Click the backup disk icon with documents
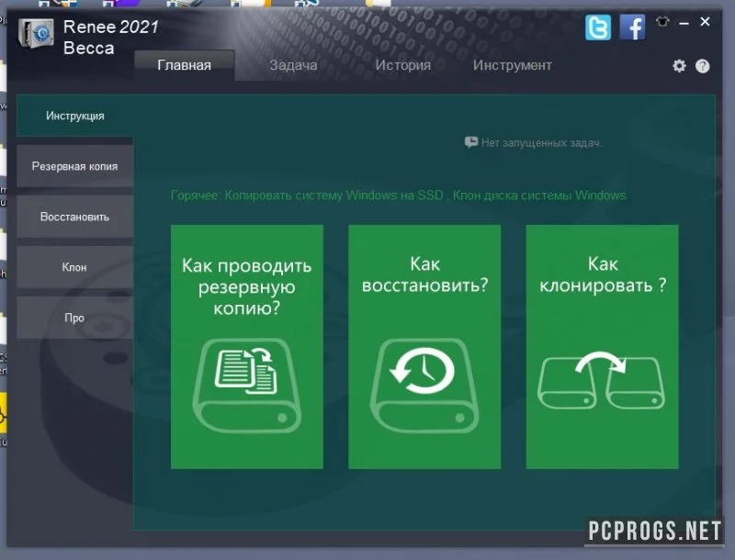735x560 pixels. 246,386
